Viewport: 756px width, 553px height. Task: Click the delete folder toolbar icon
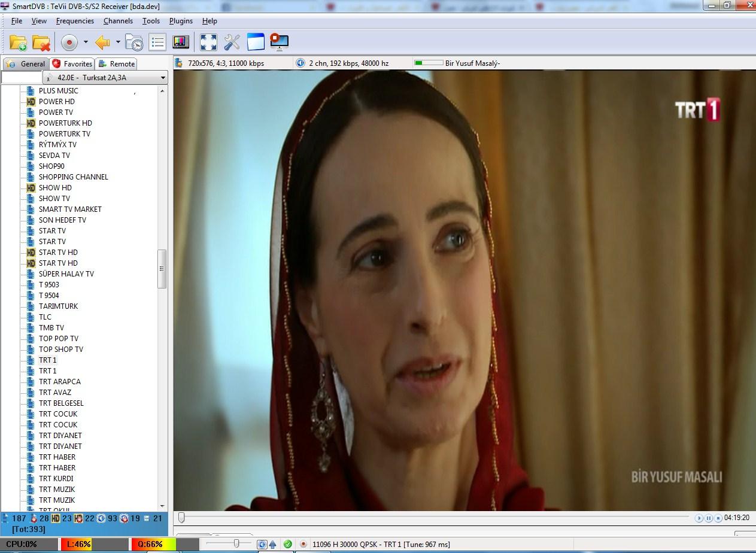tap(41, 42)
